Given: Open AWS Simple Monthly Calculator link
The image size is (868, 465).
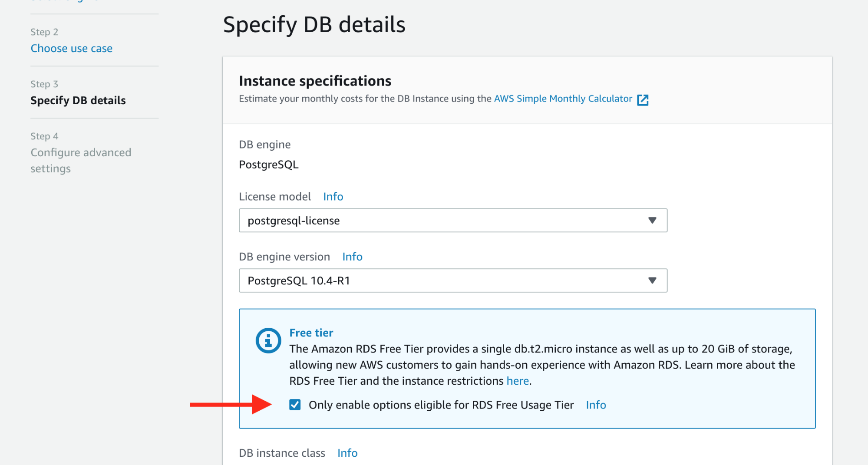Looking at the screenshot, I should click(563, 99).
